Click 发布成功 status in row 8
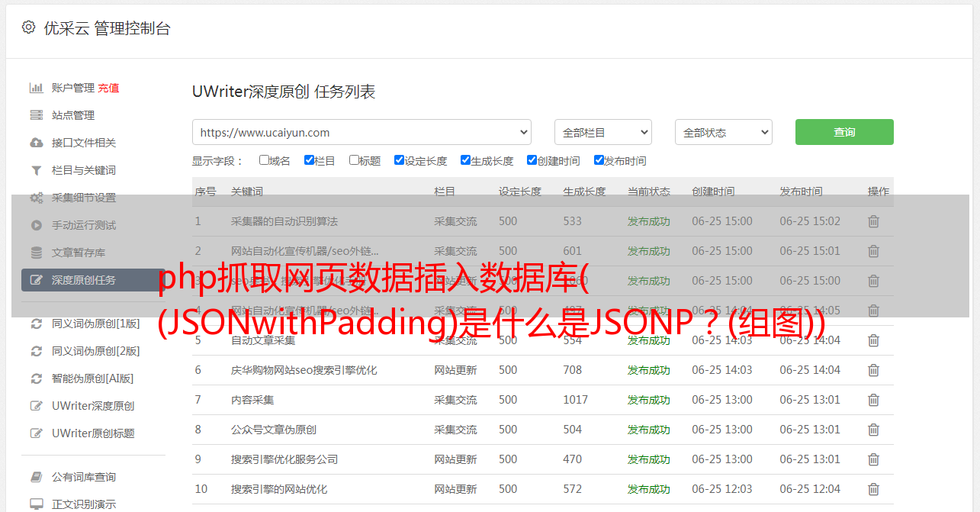The image size is (980, 512). tap(649, 430)
